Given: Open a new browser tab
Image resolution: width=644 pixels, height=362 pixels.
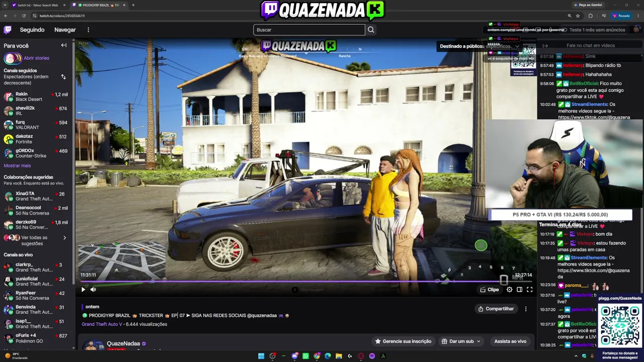Looking at the screenshot, I should pos(133,5).
